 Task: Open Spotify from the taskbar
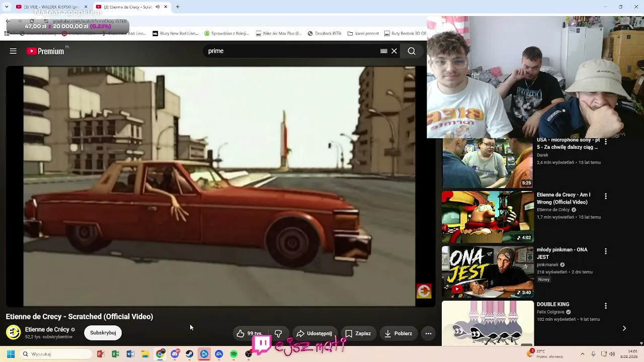click(x=234, y=354)
